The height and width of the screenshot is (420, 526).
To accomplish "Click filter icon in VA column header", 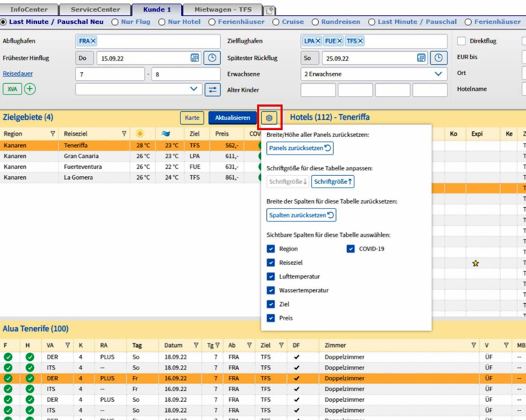I will [x=68, y=345].
